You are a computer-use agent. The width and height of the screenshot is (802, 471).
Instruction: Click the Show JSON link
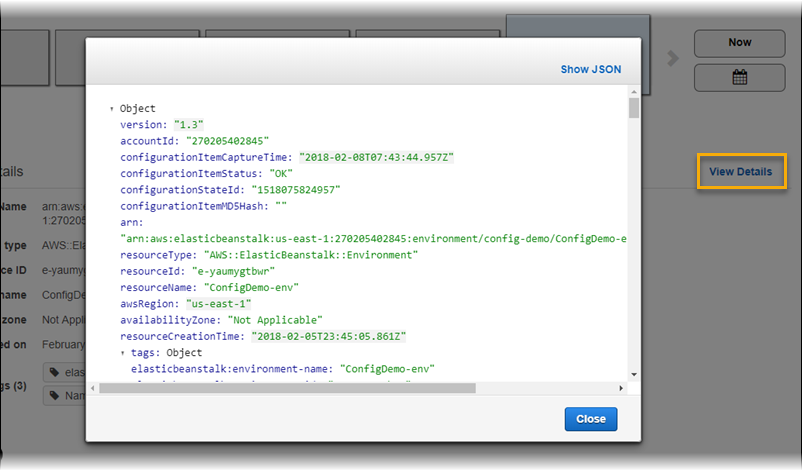point(590,70)
